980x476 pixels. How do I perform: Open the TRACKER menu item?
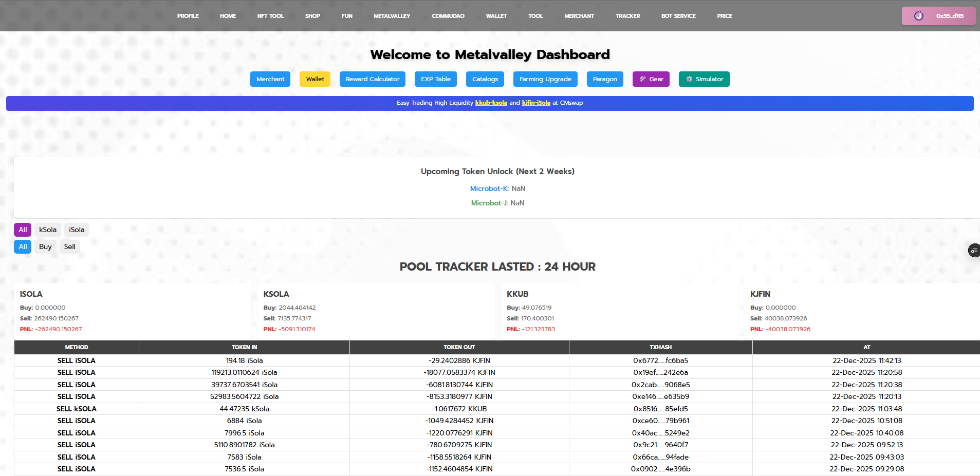pyautogui.click(x=627, y=16)
